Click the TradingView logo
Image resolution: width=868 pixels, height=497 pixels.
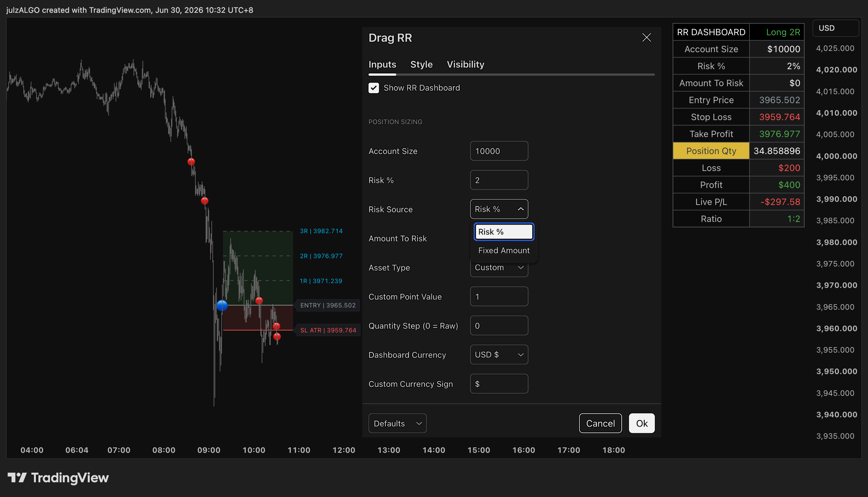coord(58,477)
